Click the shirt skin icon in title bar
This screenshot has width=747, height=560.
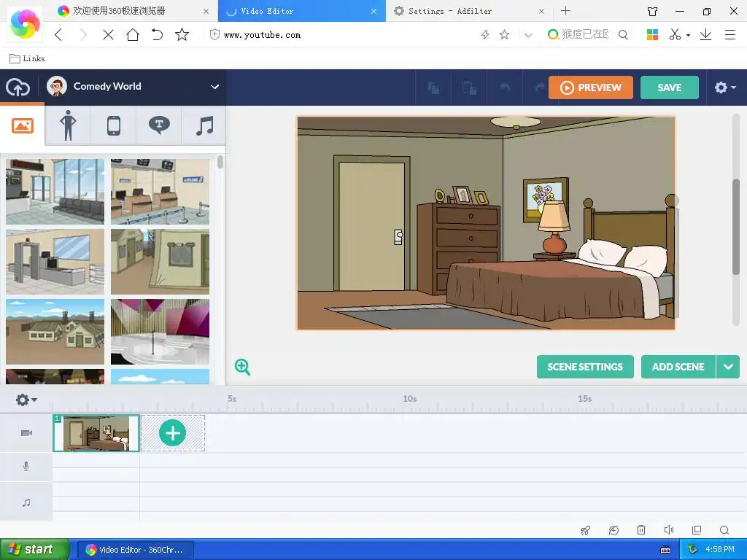pyautogui.click(x=653, y=12)
